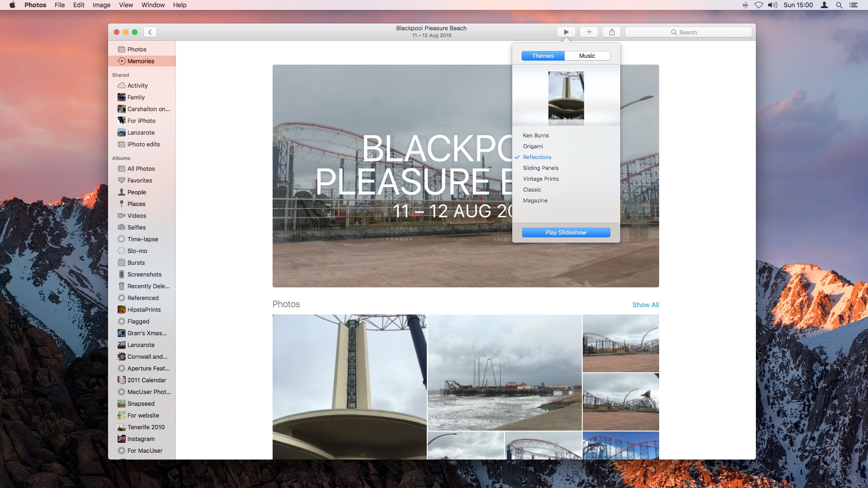
Task: Click the slideshow play icon in toolbar
Action: coord(566,32)
